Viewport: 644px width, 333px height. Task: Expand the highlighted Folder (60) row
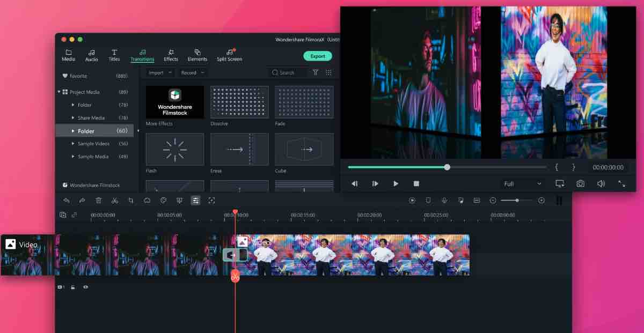[x=73, y=131]
